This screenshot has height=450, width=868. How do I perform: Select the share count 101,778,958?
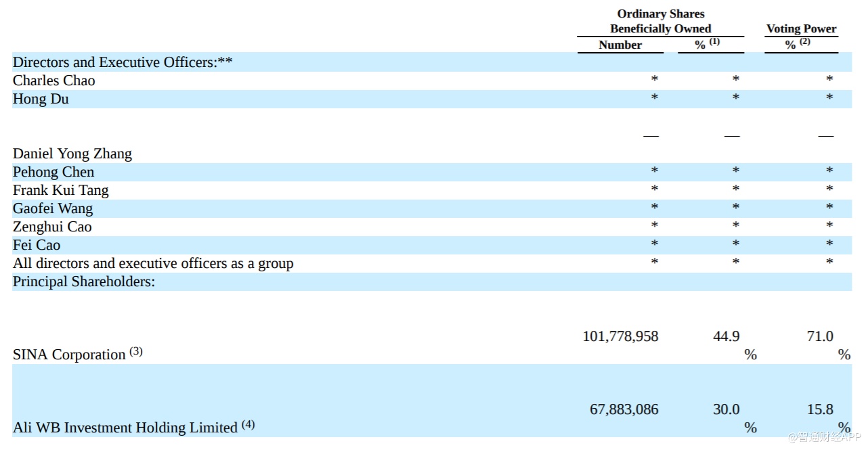tap(620, 336)
